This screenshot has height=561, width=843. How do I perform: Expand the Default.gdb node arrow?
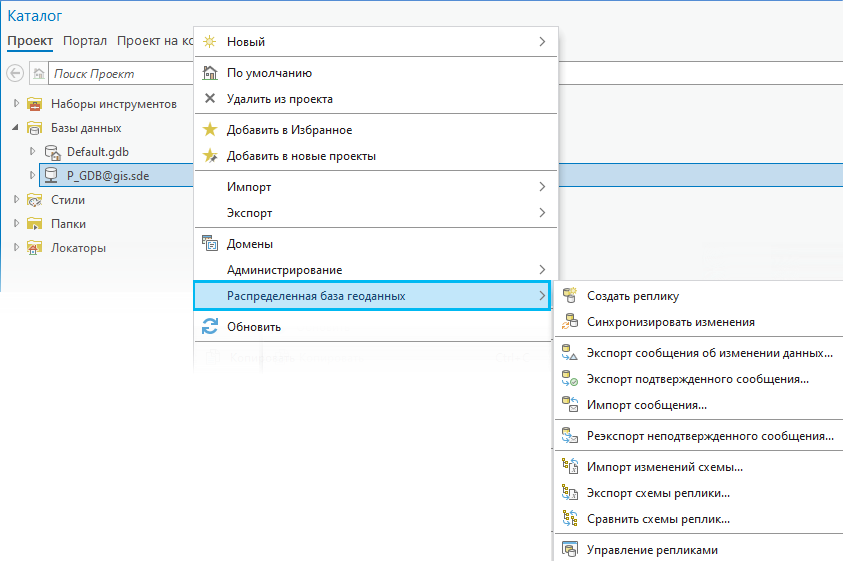(x=32, y=152)
